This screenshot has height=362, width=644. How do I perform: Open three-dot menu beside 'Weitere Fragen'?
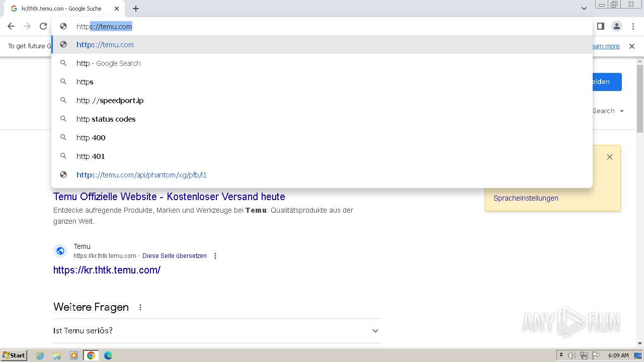point(140,307)
